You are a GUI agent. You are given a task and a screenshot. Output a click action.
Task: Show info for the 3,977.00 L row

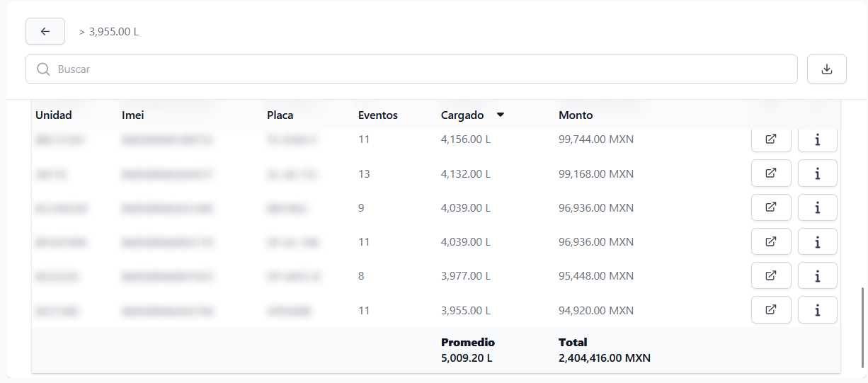pyautogui.click(x=817, y=275)
